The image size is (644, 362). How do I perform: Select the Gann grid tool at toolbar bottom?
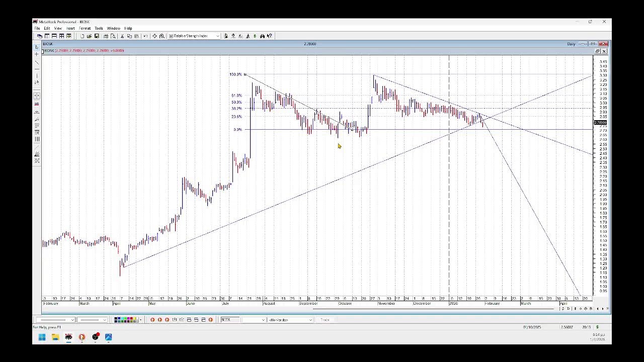click(37, 161)
